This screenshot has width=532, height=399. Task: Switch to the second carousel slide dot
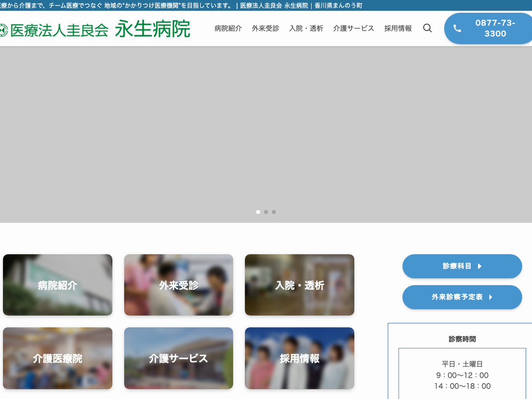(266, 212)
